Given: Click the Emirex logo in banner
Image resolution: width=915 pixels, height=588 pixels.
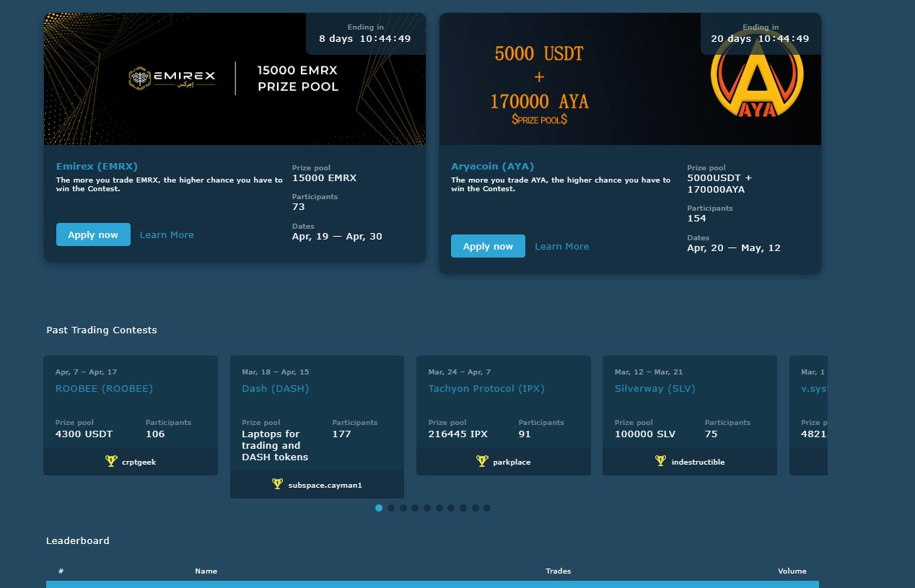Looking at the screenshot, I should pos(172,79).
